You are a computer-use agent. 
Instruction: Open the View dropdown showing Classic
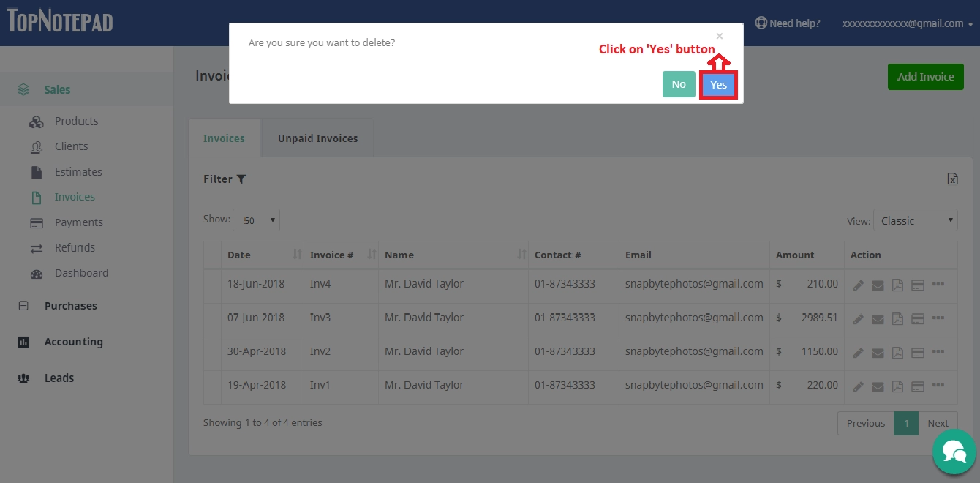point(915,220)
